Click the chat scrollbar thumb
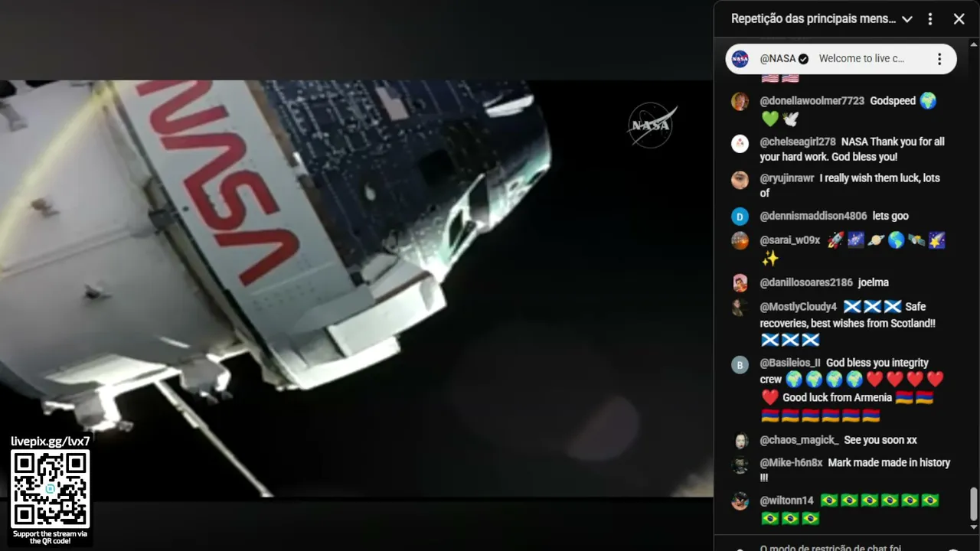 click(974, 503)
